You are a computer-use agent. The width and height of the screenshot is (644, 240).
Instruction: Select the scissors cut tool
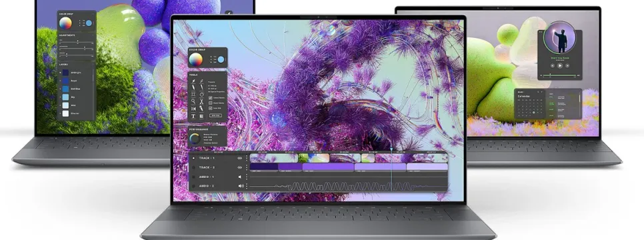click(201, 101)
